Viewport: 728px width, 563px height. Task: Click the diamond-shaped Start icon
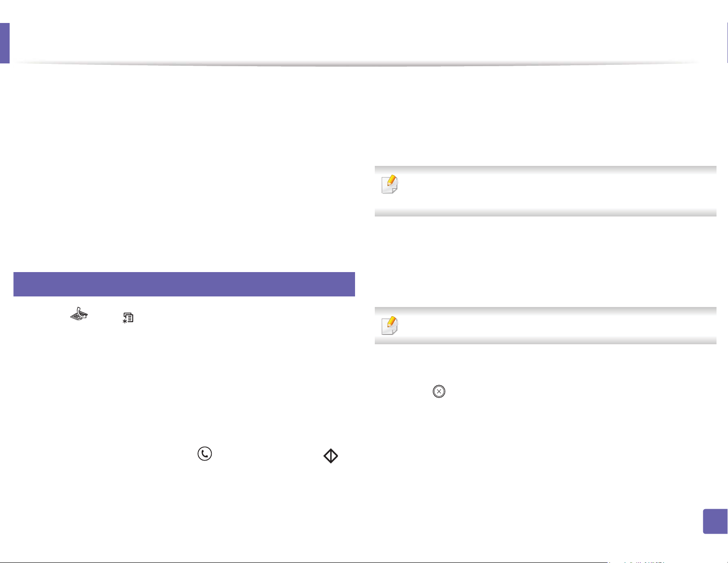(331, 456)
